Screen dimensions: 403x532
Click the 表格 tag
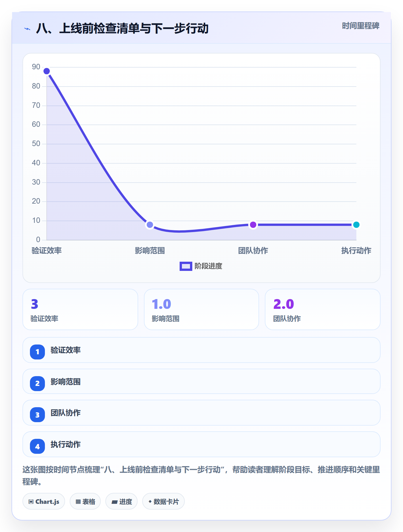(x=85, y=502)
